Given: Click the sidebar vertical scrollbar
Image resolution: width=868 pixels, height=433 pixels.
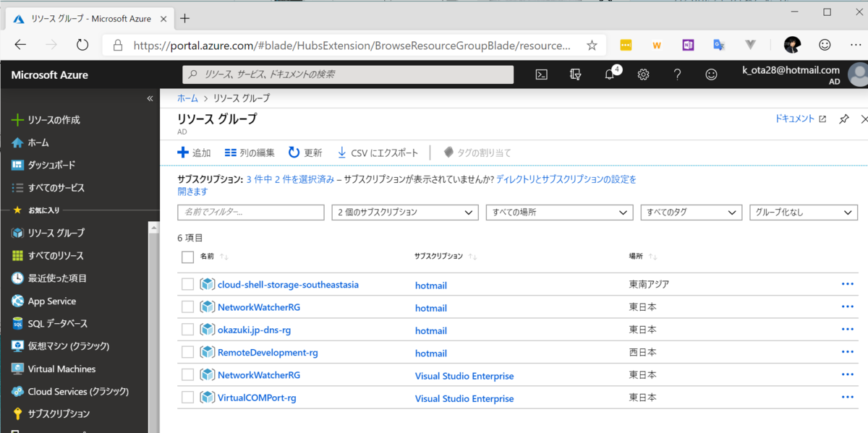Looking at the screenshot, I should tap(153, 325).
